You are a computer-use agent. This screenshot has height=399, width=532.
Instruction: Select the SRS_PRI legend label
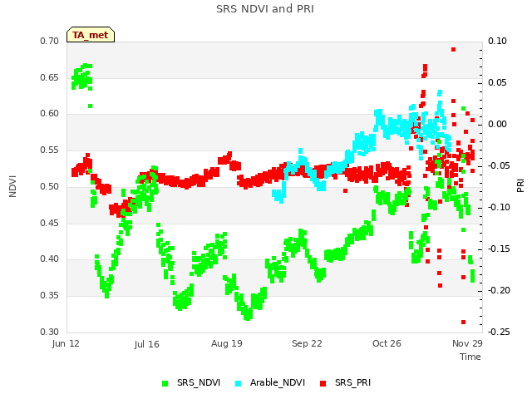352,382
